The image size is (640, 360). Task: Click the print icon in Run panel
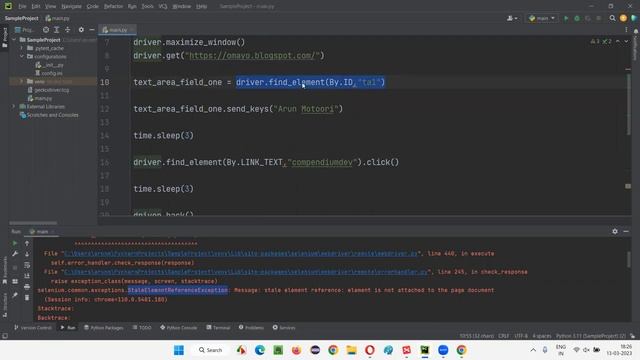click(27, 287)
